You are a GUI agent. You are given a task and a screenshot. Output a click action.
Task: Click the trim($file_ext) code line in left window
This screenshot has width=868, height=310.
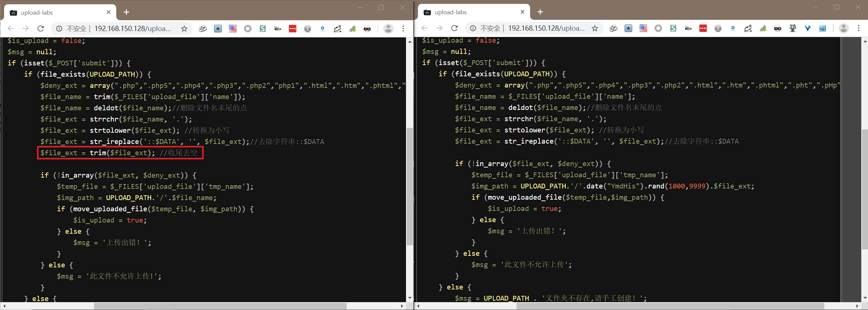point(119,153)
